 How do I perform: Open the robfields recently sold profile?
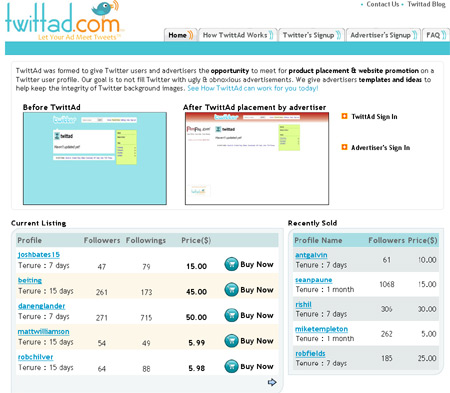point(310,353)
